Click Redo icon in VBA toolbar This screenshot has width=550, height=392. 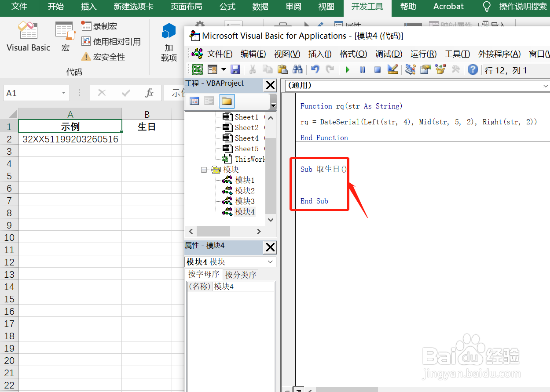(x=330, y=69)
